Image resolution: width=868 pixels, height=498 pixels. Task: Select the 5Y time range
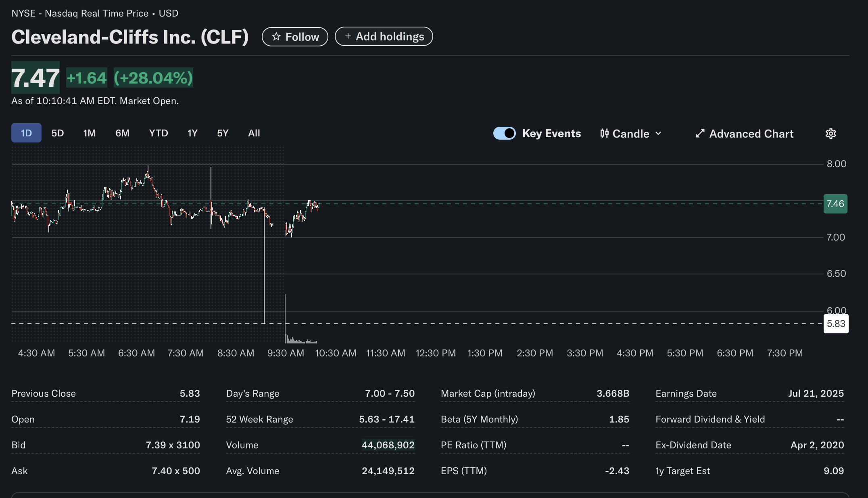tap(223, 133)
